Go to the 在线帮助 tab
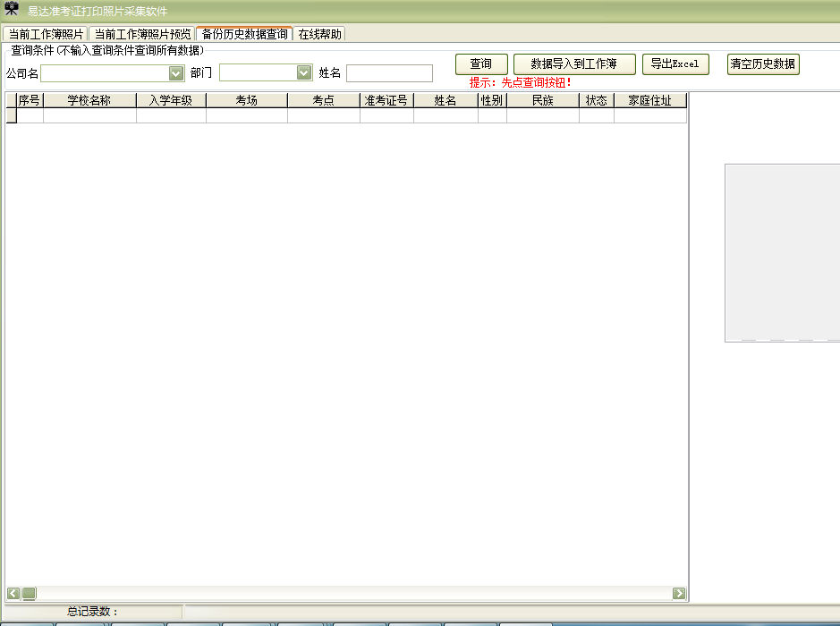This screenshot has height=626, width=840. tap(319, 34)
